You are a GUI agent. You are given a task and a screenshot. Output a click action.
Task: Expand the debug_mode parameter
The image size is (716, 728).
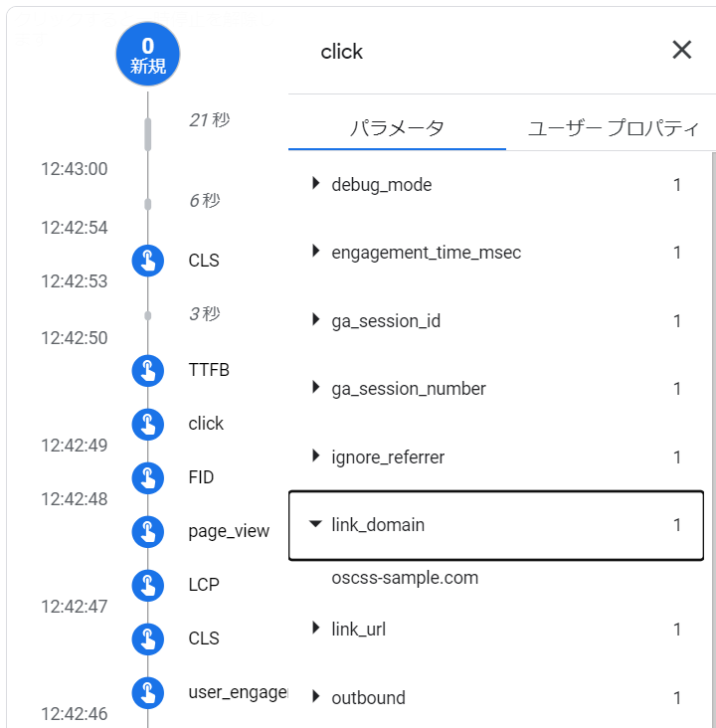[316, 184]
